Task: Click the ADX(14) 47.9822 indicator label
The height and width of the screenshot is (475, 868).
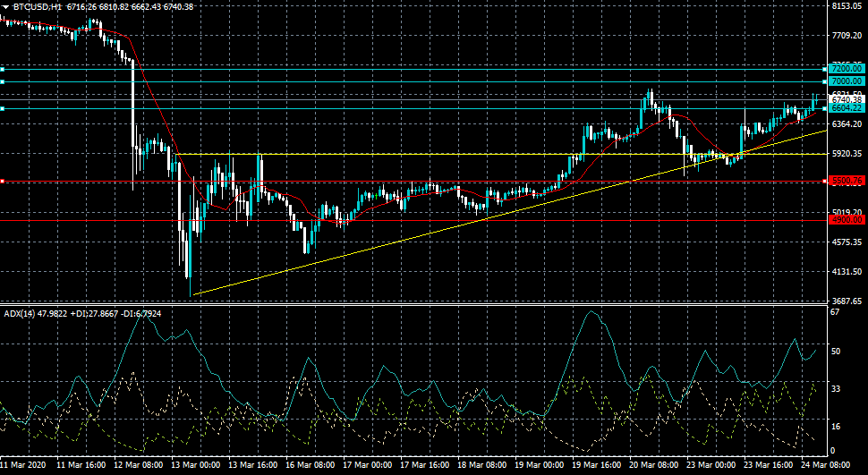Action: (x=36, y=314)
